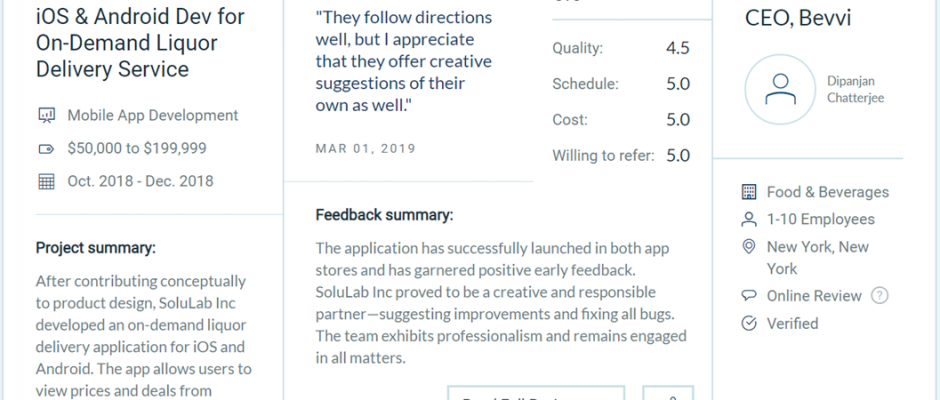This screenshot has width=940, height=400.
Task: Click the reviewer name Dipanjan Chatterjee
Action: 855,89
